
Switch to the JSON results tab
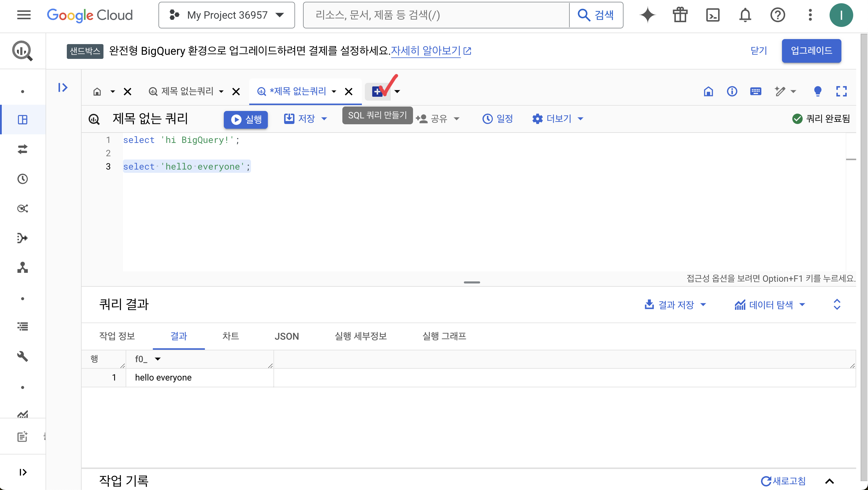coord(286,336)
